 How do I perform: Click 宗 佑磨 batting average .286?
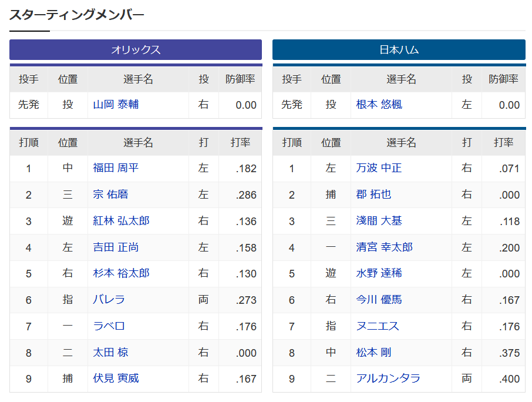(246, 195)
